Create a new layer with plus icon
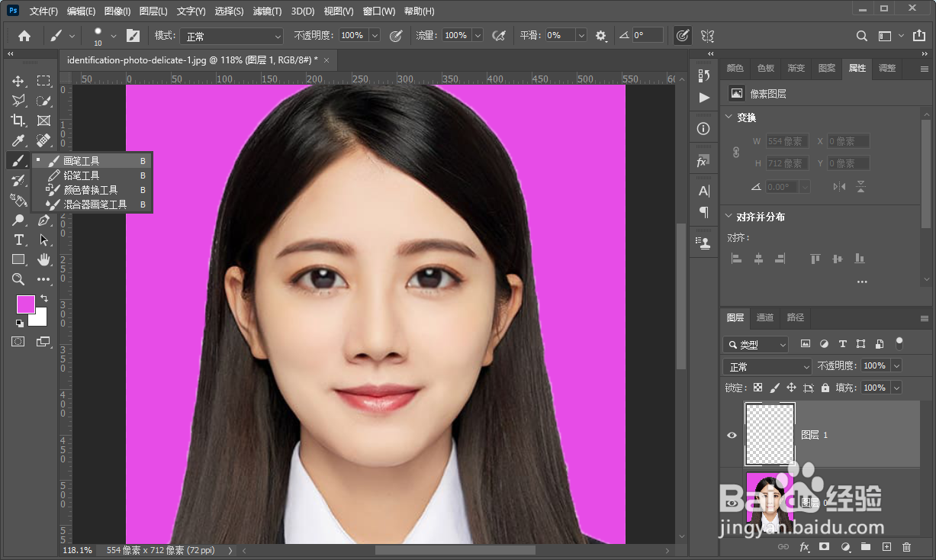This screenshot has height=560, width=936. (886, 547)
